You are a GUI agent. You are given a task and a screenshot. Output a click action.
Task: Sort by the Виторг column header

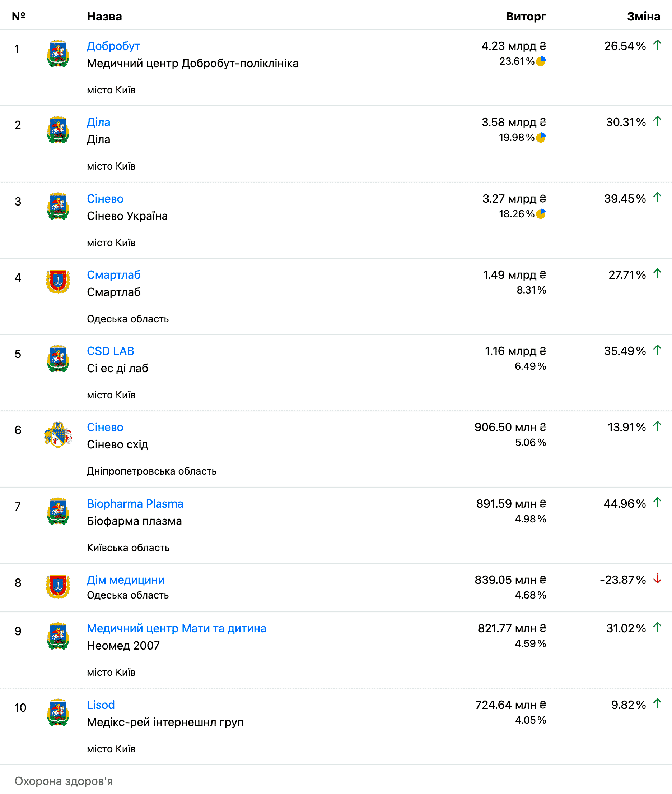click(x=526, y=17)
